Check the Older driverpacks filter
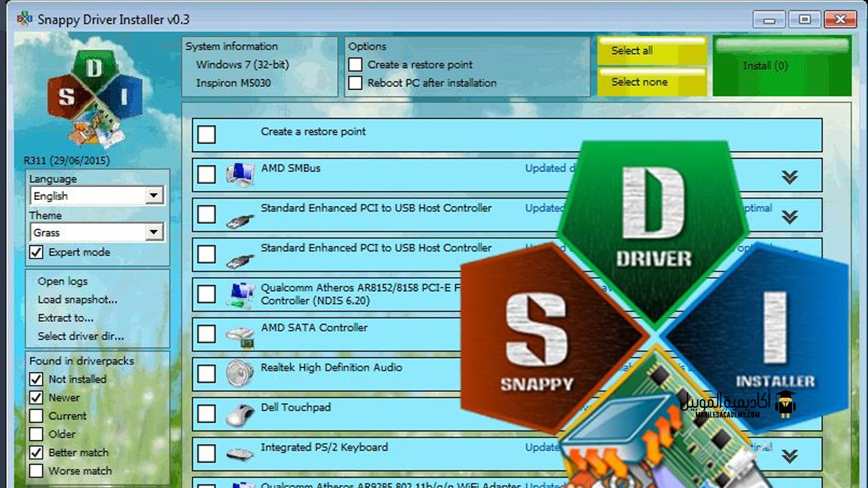The height and width of the screenshot is (488, 868). click(x=37, y=434)
